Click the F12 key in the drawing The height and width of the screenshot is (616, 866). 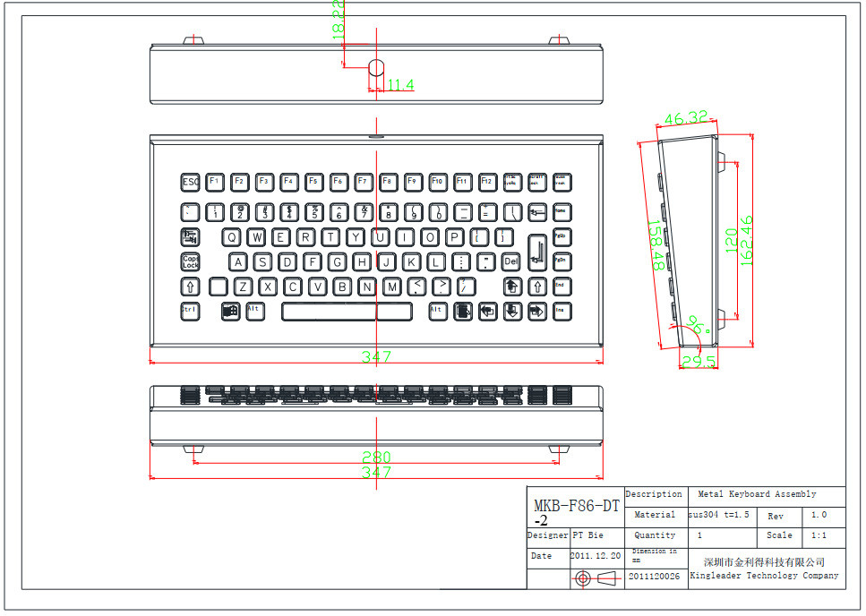click(x=486, y=182)
